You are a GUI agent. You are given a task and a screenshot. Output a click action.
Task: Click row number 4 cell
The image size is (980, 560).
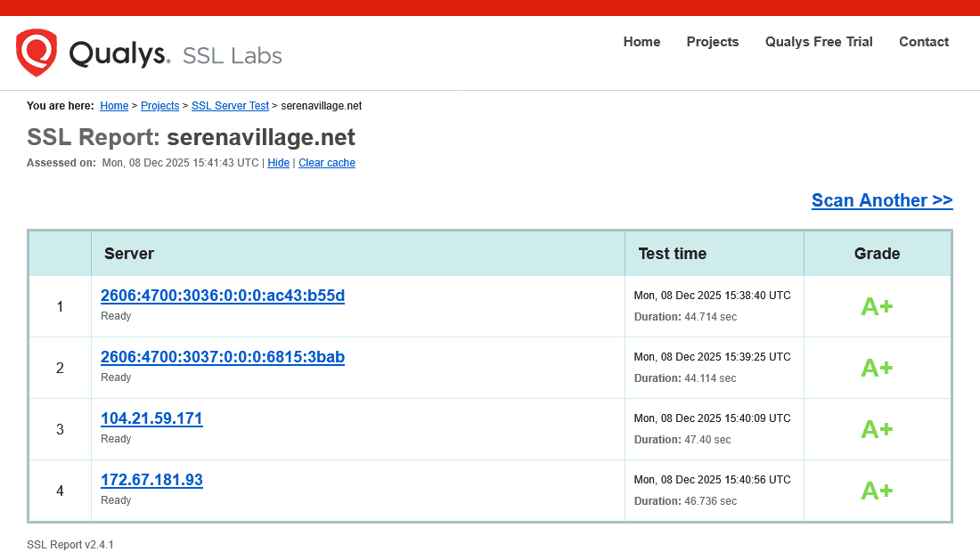coord(60,491)
